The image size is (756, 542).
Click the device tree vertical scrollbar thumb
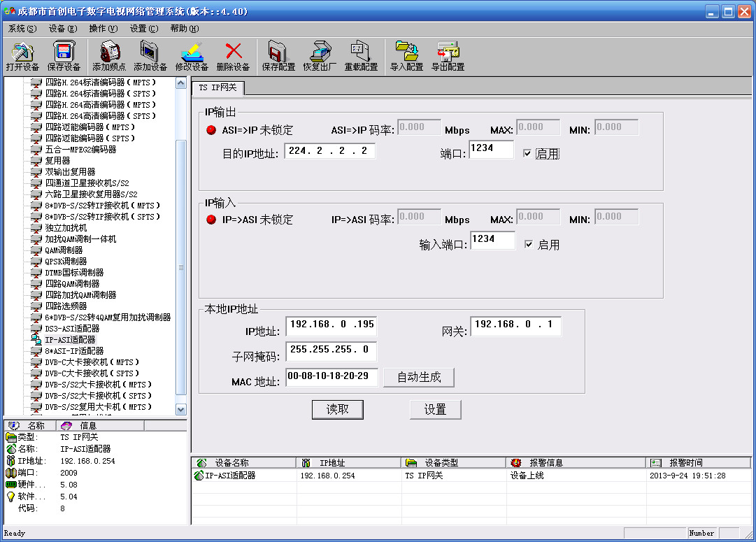coord(181,267)
